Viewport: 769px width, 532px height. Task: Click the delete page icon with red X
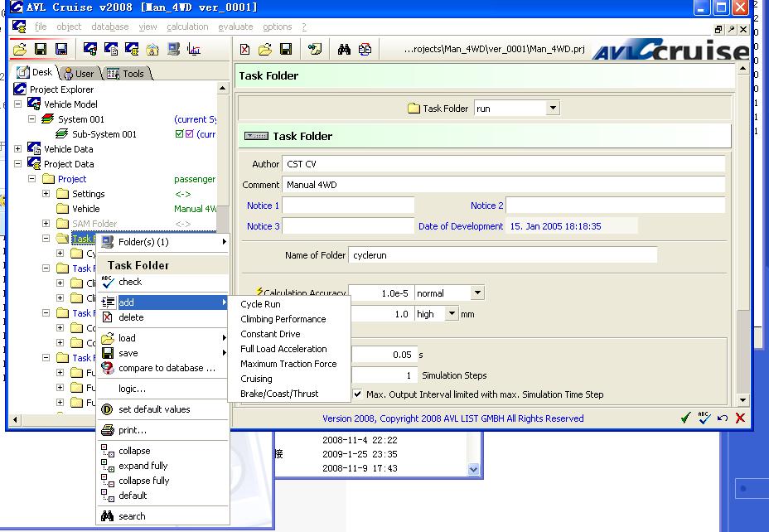(244, 49)
